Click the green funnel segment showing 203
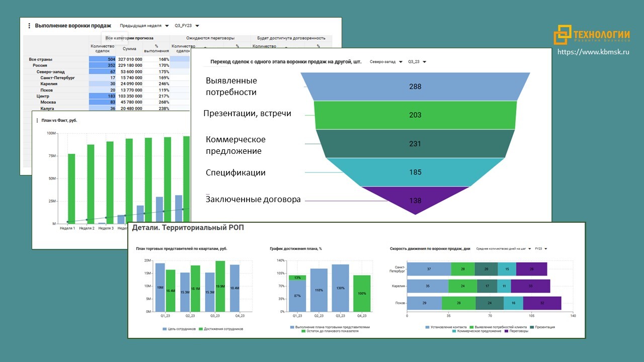 tap(416, 115)
